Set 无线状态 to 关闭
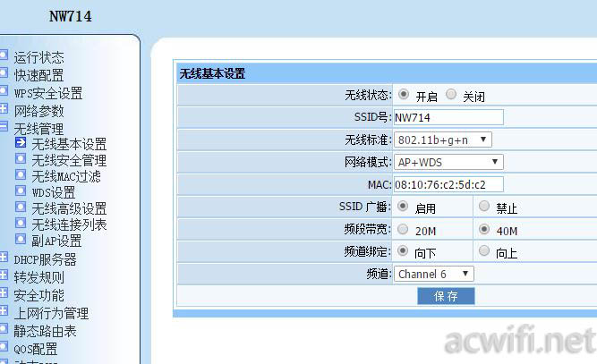Viewport: 597px width, 364px height. point(451,94)
